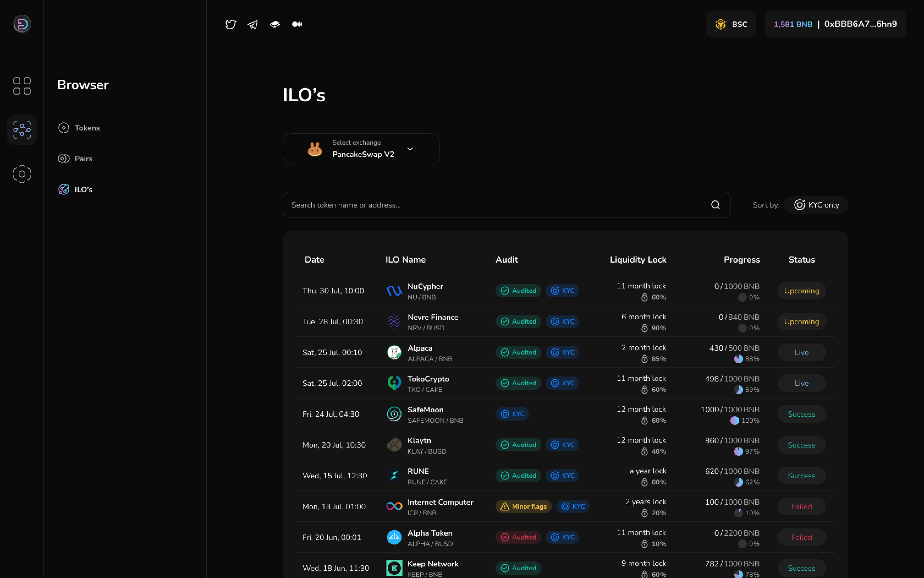The height and width of the screenshot is (578, 924).
Task: Click the Klaytn token logo
Action: pyautogui.click(x=394, y=445)
